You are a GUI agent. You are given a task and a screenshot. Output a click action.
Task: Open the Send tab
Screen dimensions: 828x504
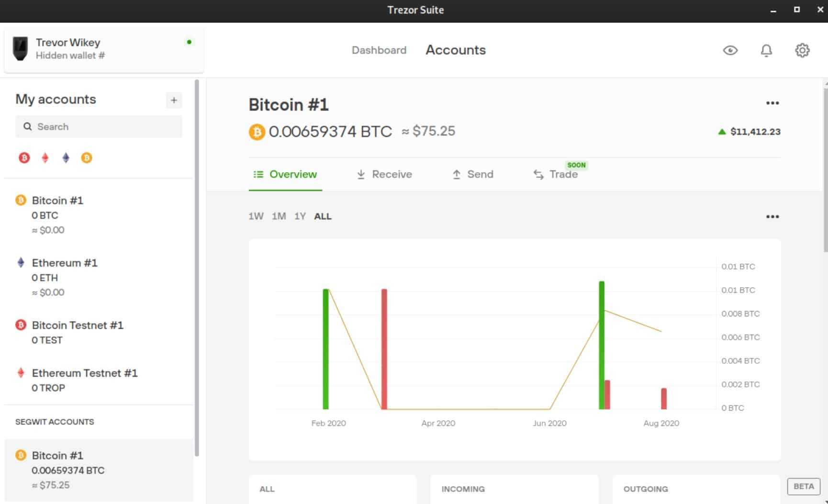(x=473, y=174)
